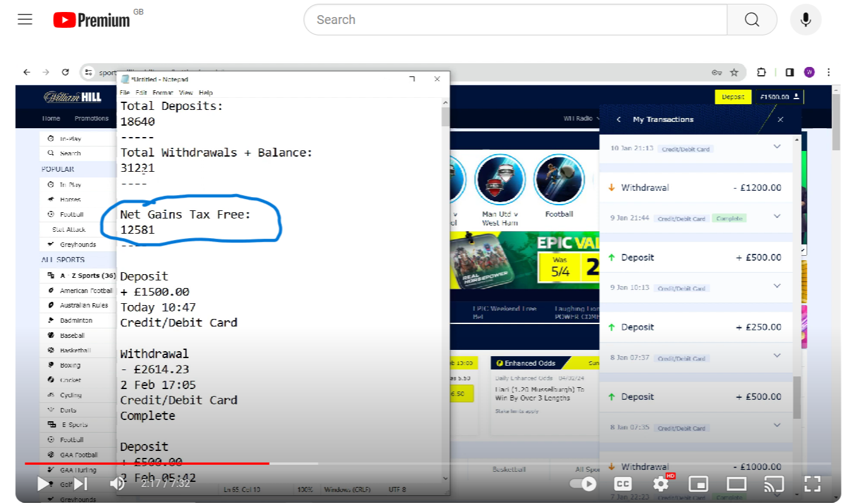Select E Sports in sidebar
Screen dimensions: 846x504
[x=73, y=425]
